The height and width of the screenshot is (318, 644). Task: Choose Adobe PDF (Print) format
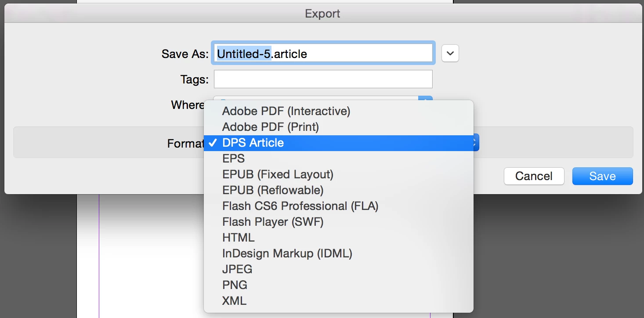pos(339,127)
